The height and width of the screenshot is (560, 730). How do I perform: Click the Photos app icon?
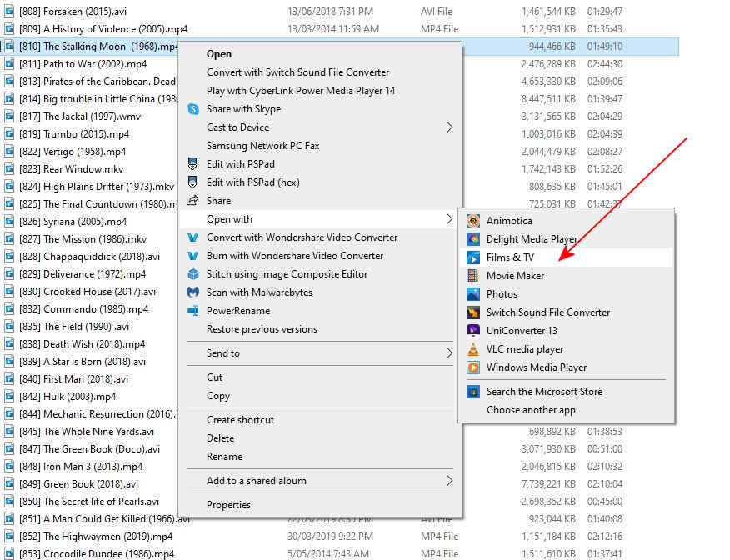pos(473,294)
